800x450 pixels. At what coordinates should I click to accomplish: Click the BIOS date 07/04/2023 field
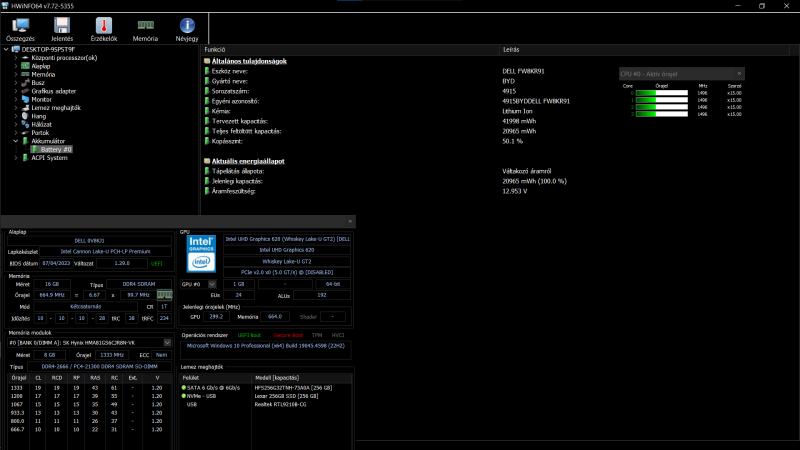[56, 264]
